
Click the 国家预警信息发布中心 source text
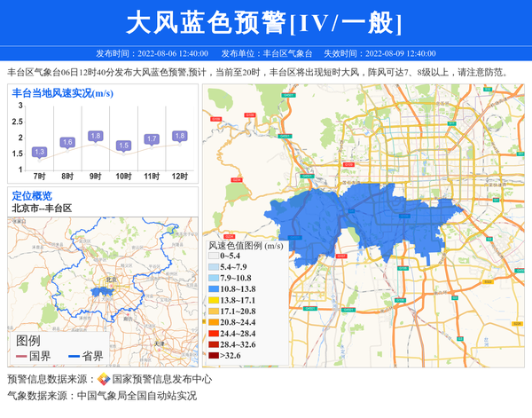[x=155, y=379]
